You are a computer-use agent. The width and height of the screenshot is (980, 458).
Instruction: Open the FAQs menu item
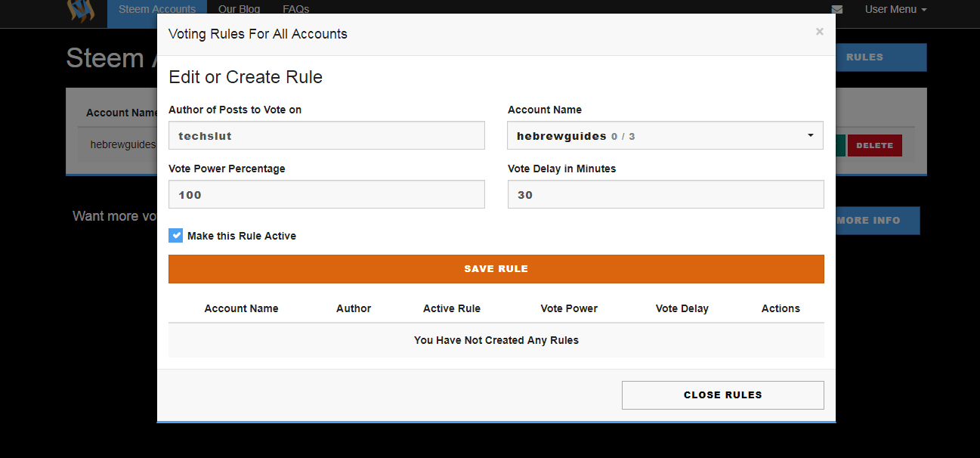click(x=295, y=10)
